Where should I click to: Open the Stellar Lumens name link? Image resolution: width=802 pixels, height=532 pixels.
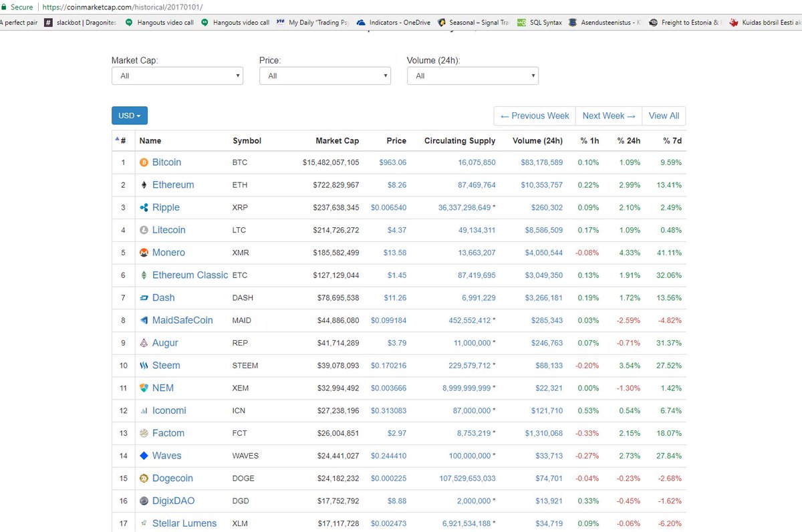[184, 523]
